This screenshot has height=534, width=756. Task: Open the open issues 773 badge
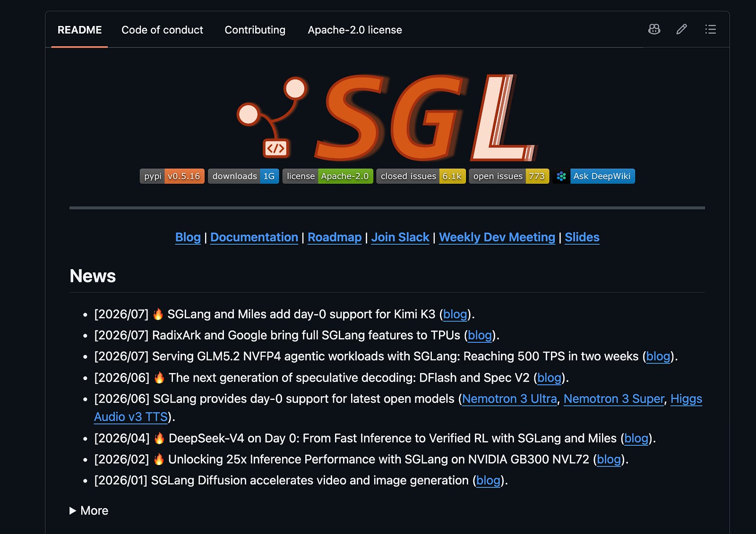click(x=509, y=176)
